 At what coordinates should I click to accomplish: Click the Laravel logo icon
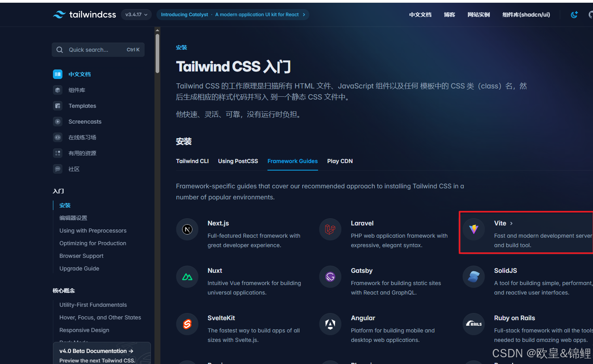click(x=330, y=229)
